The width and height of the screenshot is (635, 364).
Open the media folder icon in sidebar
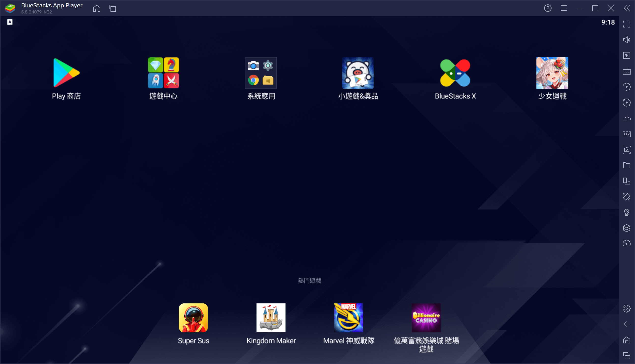tap(626, 165)
